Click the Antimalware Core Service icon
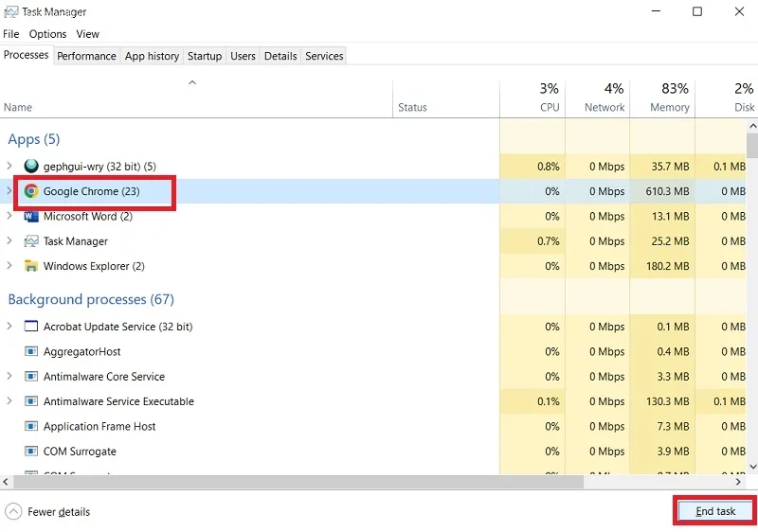Viewport: 758px width, 532px height. click(31, 376)
